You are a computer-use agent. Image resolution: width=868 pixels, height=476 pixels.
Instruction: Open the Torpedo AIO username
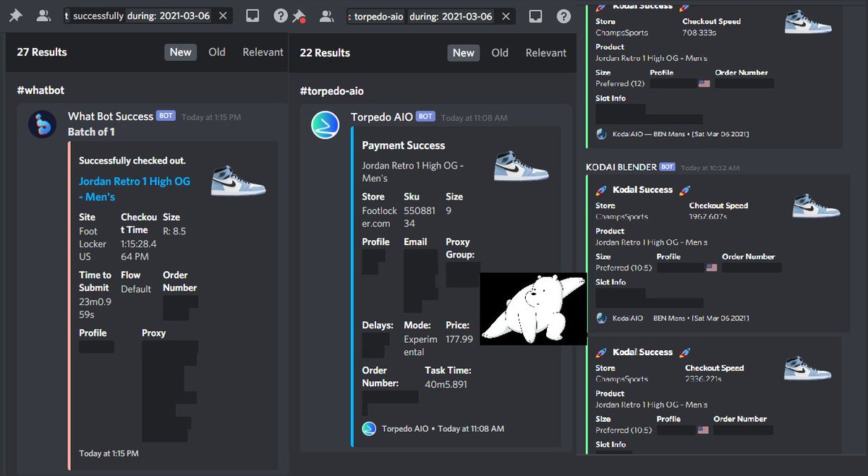tap(382, 116)
